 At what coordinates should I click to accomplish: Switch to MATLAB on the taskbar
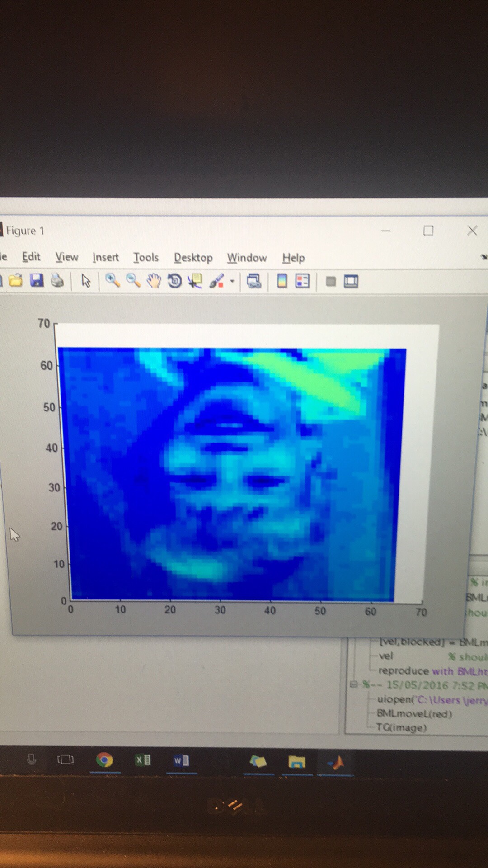pos(336,763)
